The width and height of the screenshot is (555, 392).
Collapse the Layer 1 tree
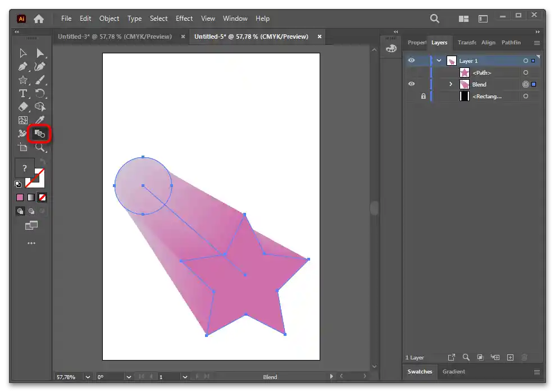[439, 61]
